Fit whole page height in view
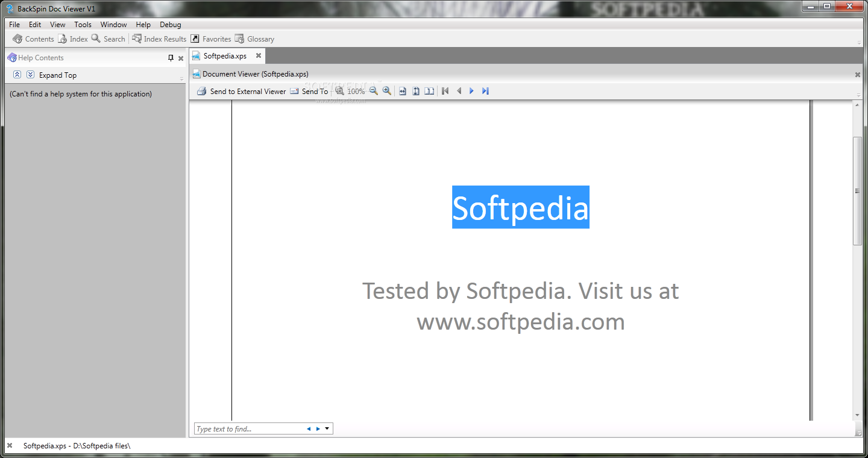The width and height of the screenshot is (868, 458). coord(416,91)
